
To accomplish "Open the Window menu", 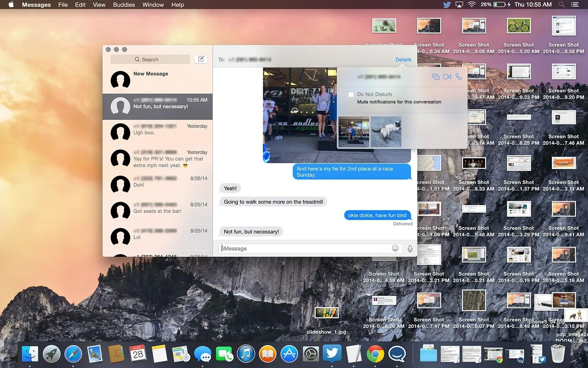I will [153, 5].
